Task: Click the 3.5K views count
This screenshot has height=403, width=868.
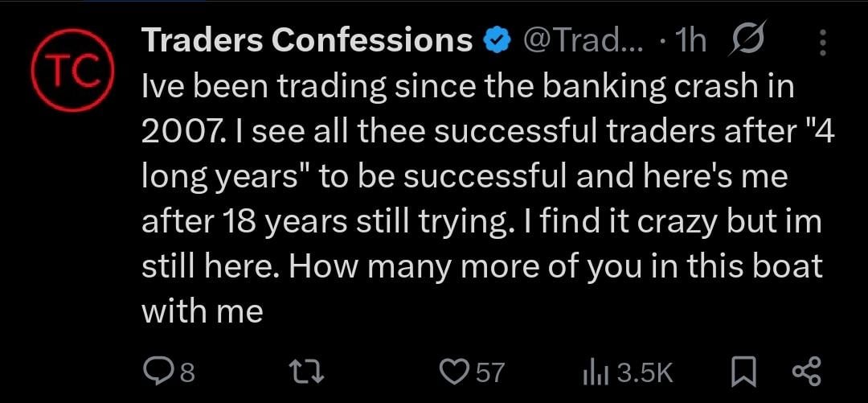Action: pos(645,372)
